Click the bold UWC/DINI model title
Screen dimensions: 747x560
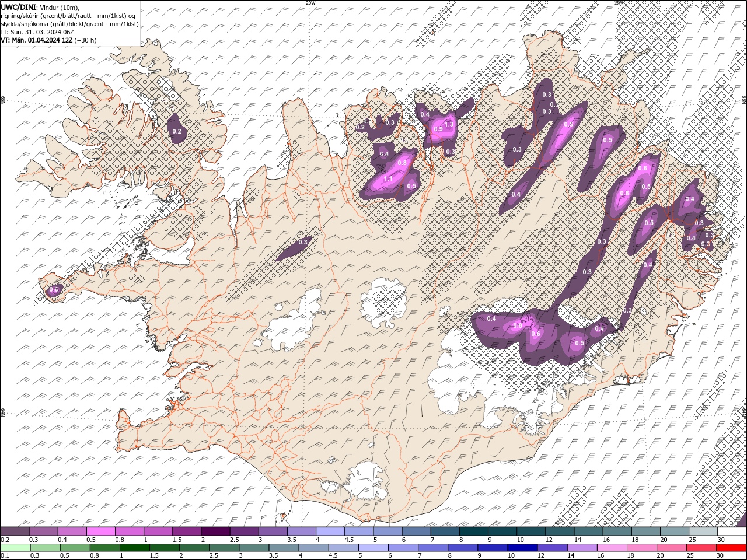coord(18,7)
